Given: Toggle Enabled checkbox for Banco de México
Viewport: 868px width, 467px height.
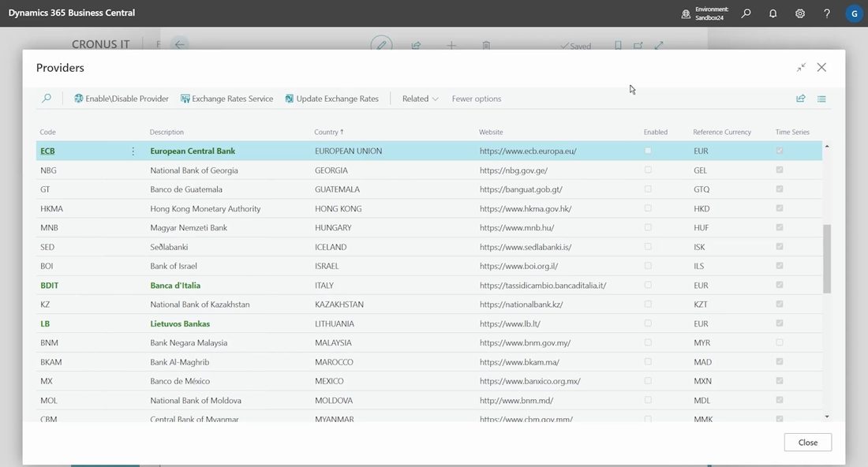Looking at the screenshot, I should [648, 381].
